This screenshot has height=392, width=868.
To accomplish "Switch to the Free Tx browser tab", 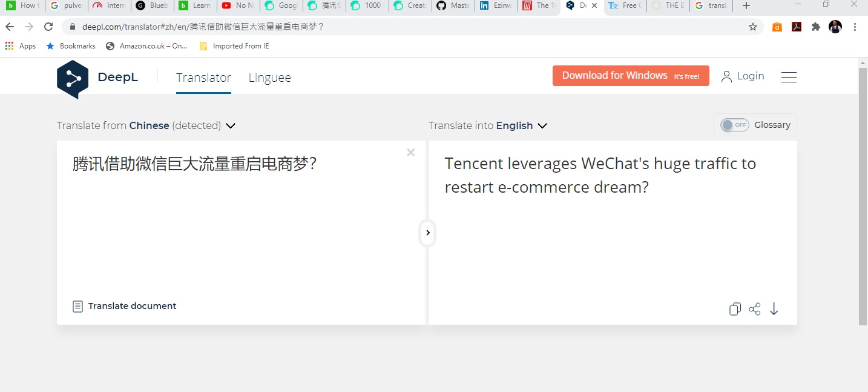I will tap(625, 5).
